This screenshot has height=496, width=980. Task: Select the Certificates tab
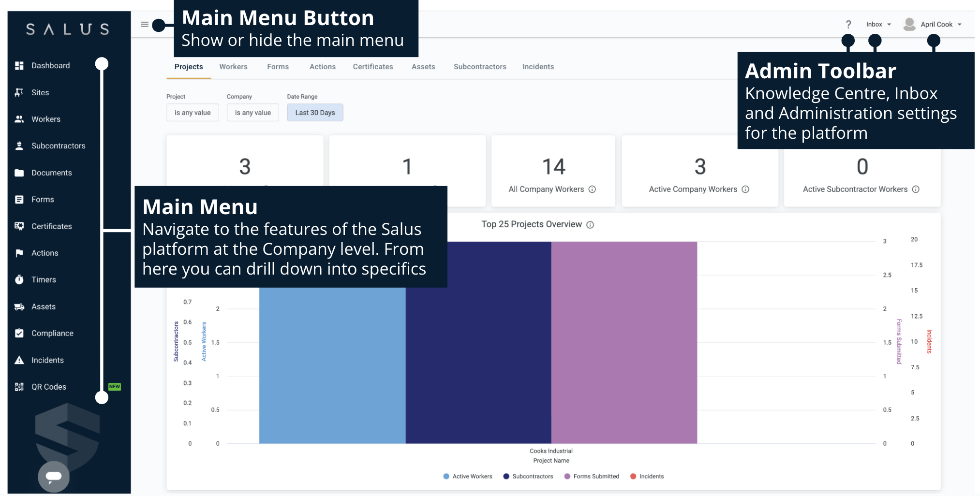coord(372,67)
